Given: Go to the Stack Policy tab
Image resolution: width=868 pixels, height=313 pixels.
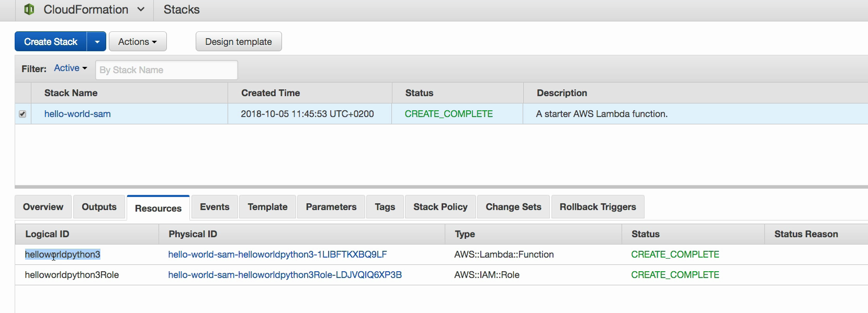Looking at the screenshot, I should [441, 207].
